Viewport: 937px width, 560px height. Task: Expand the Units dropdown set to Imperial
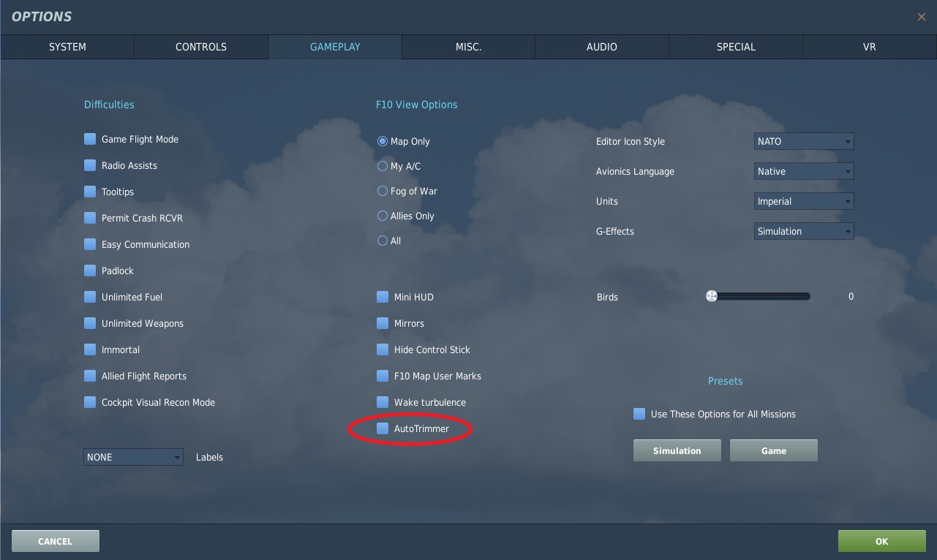(803, 201)
